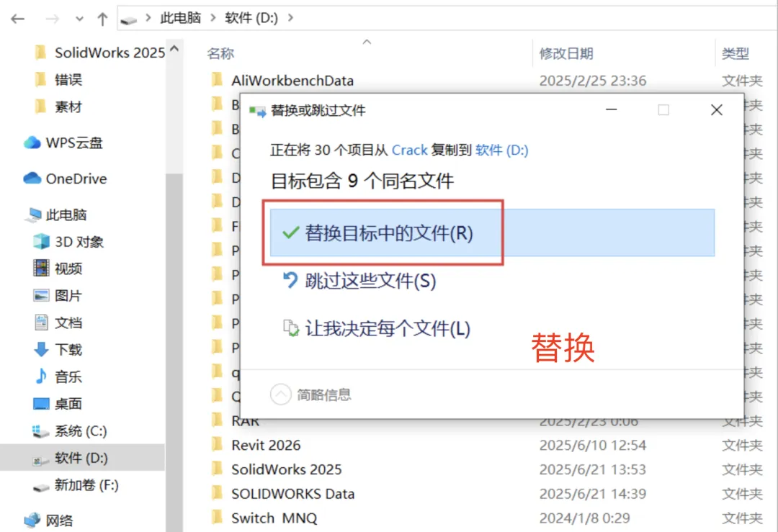Go back with the back arrow
Screen dimensions: 778x532
pos(18,19)
